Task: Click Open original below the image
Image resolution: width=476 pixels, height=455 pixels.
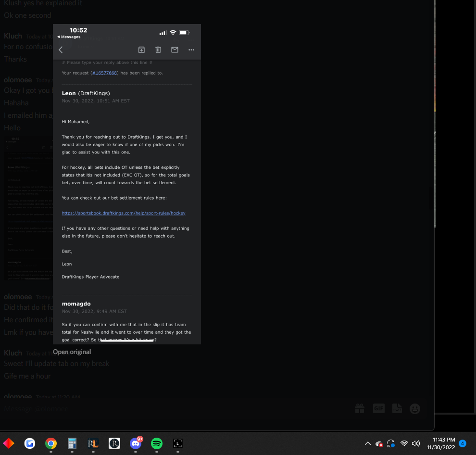Action: coord(72,352)
